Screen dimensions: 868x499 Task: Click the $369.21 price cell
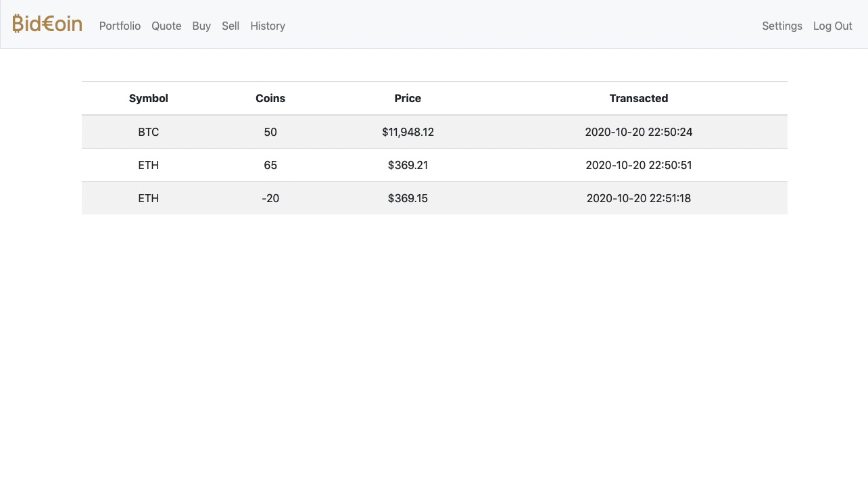(x=408, y=165)
